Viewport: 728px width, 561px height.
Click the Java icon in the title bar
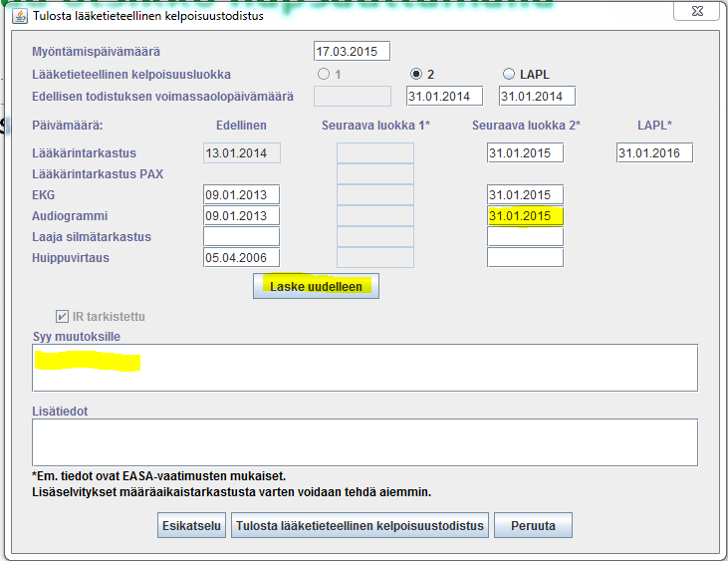pyautogui.click(x=20, y=16)
